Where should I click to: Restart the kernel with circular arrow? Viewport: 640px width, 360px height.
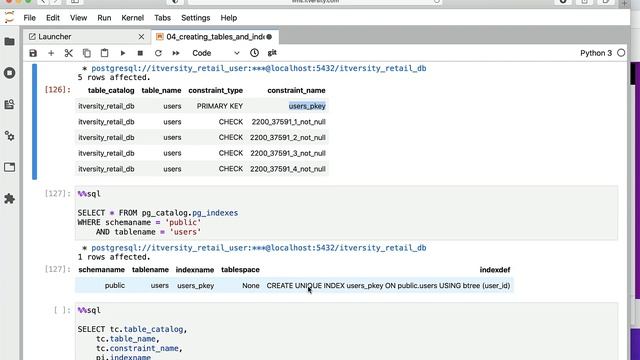(158, 53)
